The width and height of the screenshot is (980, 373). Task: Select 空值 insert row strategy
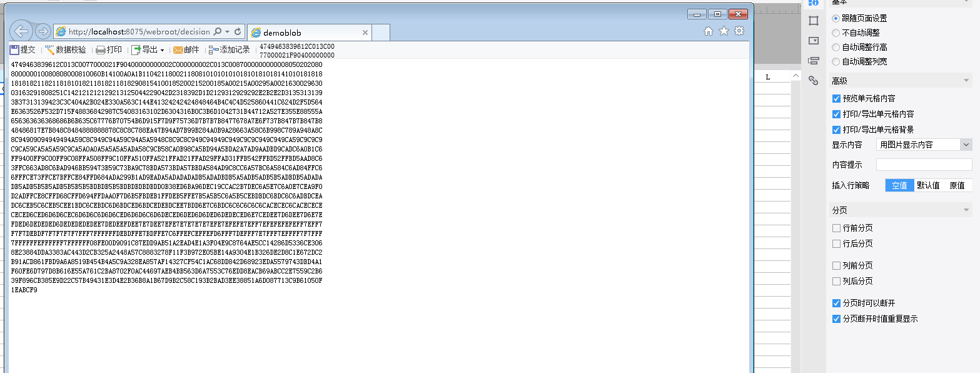900,185
